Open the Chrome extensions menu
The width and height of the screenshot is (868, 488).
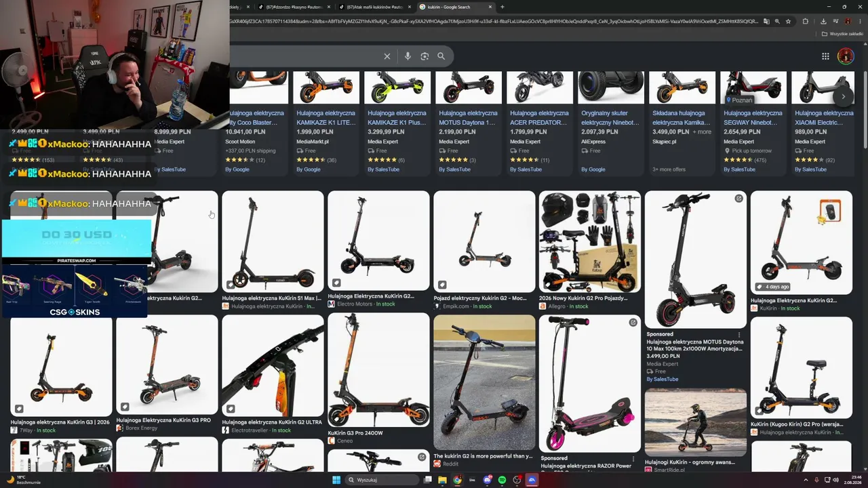click(x=805, y=21)
